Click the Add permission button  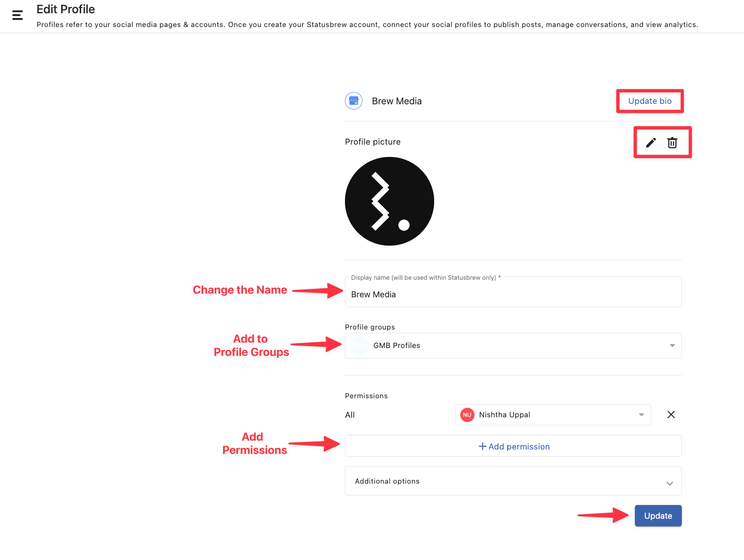(513, 446)
